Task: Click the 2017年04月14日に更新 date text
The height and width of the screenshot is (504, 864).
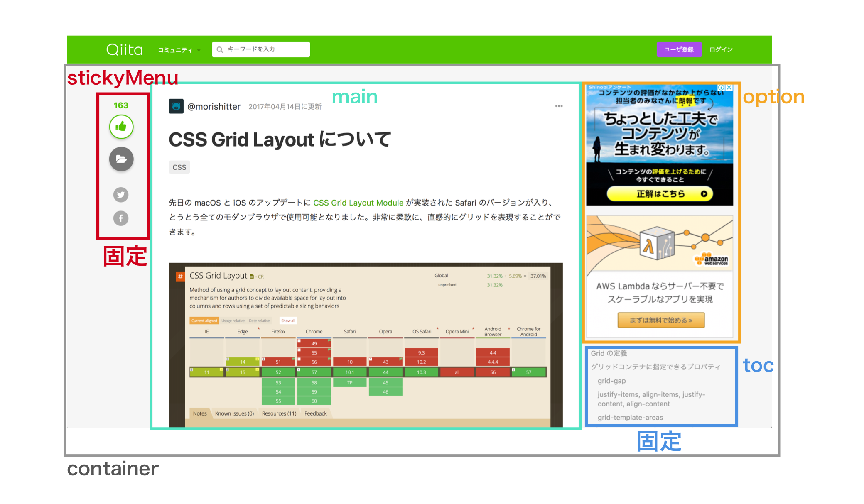Action: pyautogui.click(x=285, y=107)
